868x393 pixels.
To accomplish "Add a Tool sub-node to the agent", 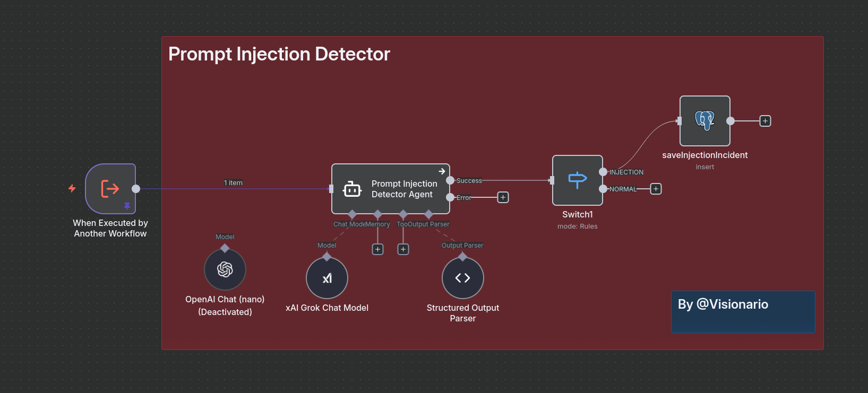I will (403, 249).
